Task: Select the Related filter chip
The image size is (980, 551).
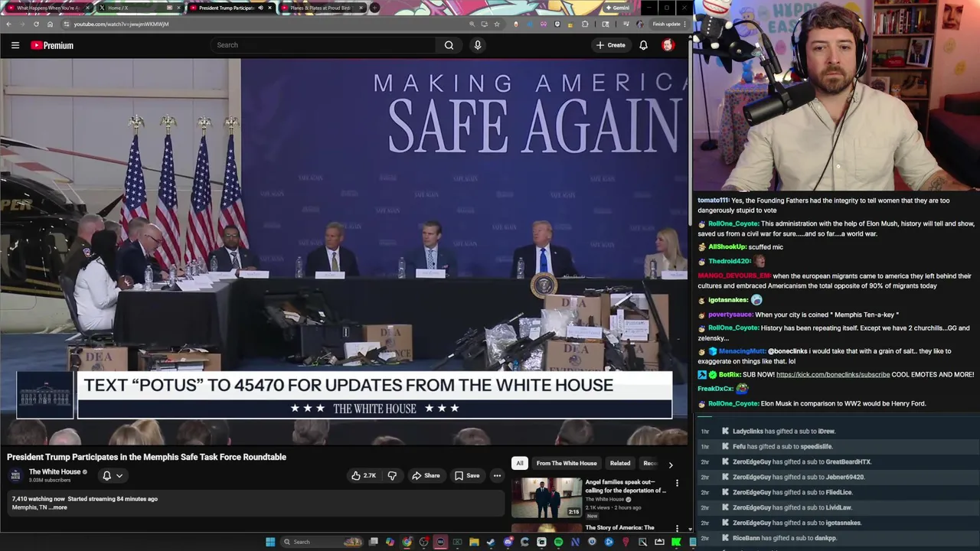Action: tap(620, 463)
